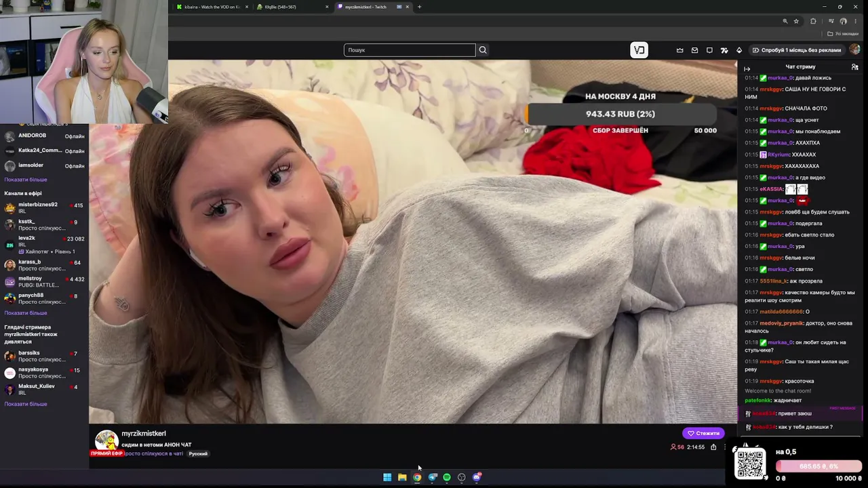Click the 'Пошук' search field

[410, 50]
